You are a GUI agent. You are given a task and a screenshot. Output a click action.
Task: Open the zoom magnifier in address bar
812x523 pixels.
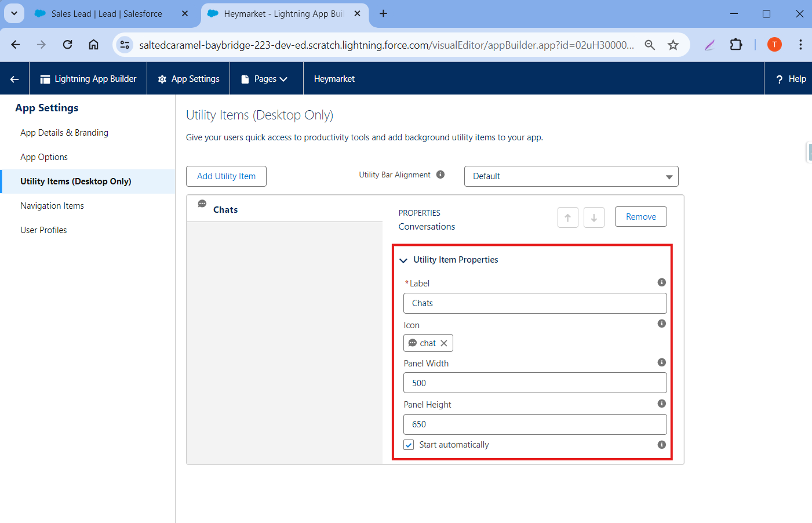point(650,45)
